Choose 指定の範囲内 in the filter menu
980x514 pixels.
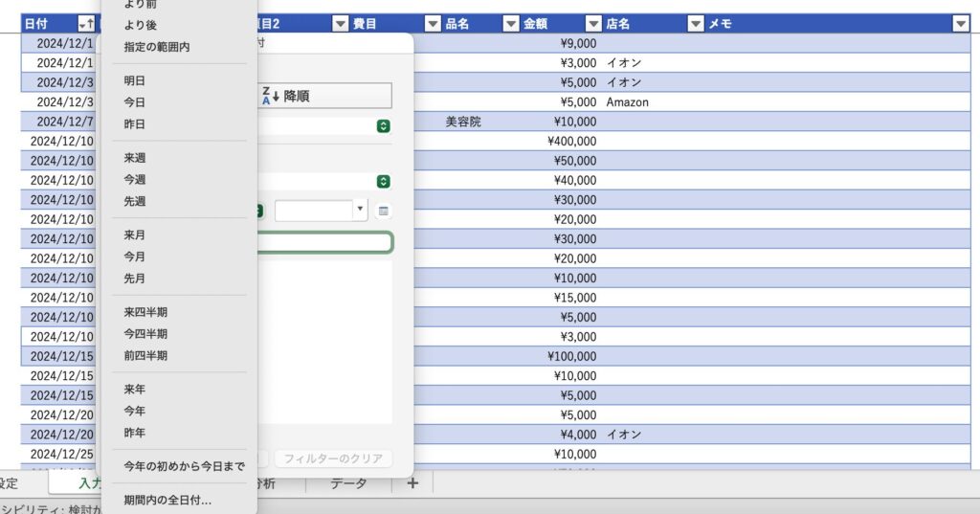pyautogui.click(x=157, y=47)
